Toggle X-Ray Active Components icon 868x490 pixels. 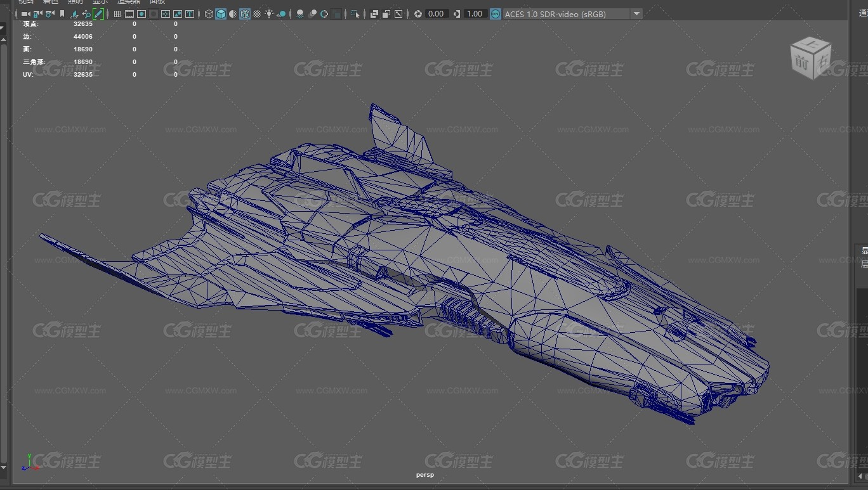(x=386, y=13)
